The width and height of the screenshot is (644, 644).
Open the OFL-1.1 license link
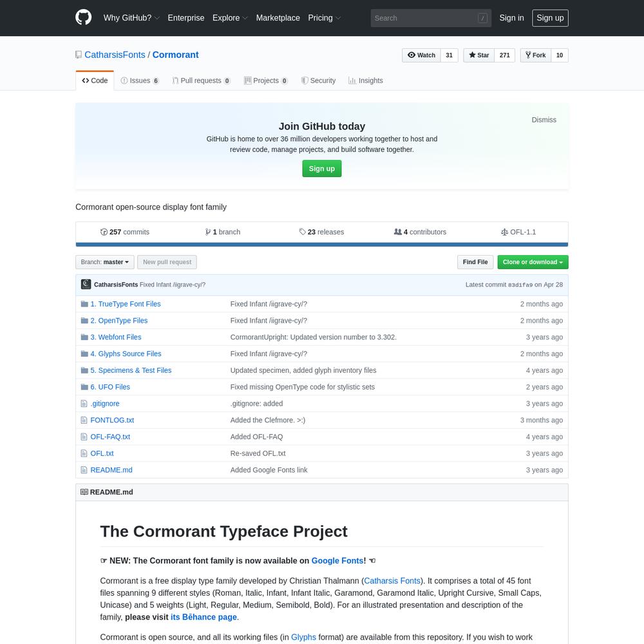point(518,232)
